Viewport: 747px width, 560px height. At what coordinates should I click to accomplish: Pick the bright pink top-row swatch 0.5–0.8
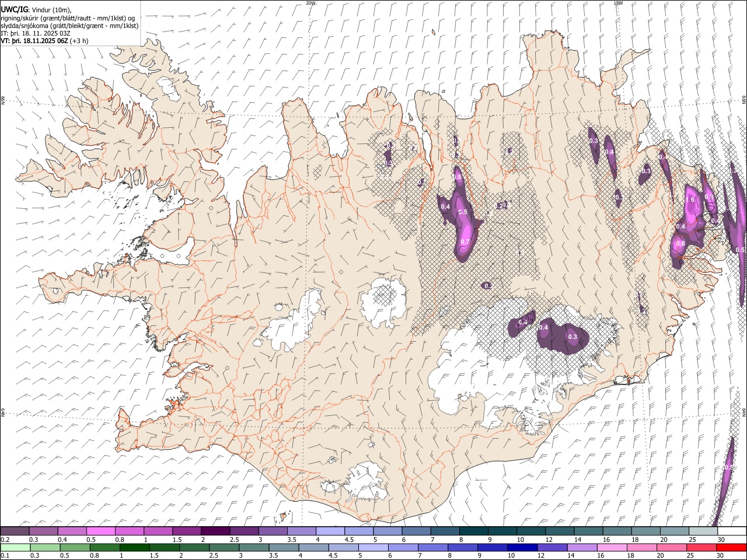100,531
